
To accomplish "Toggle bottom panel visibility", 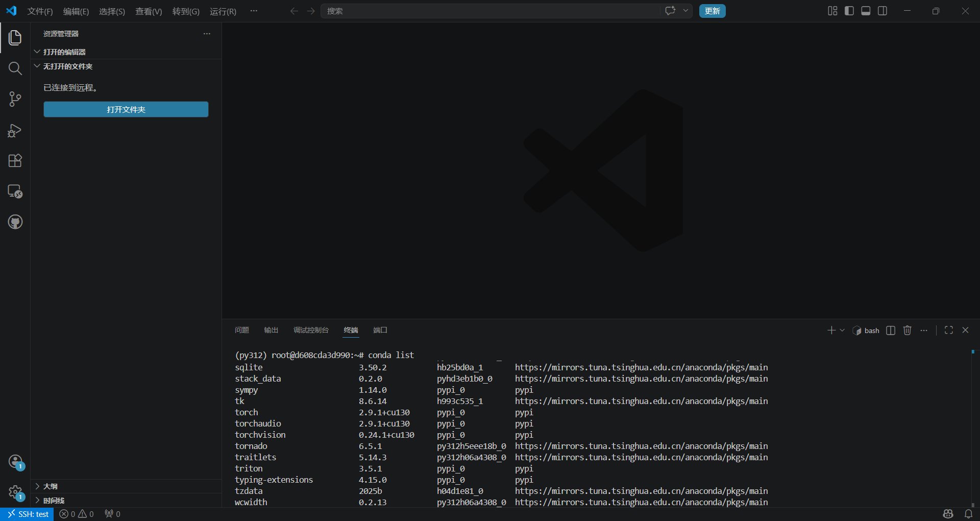I will pos(866,11).
